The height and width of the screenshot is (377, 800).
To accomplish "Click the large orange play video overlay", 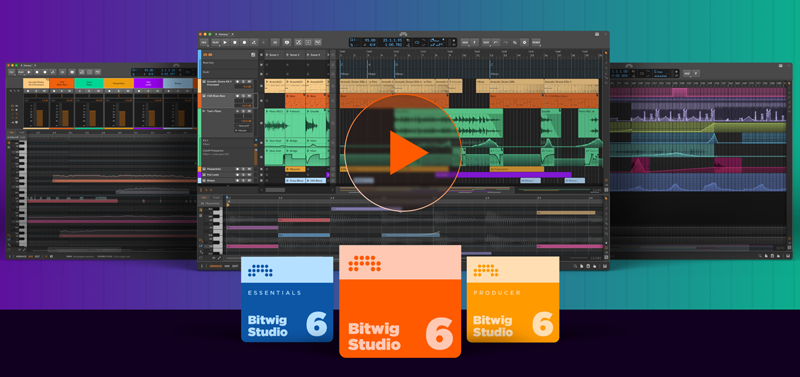I will coord(403,153).
